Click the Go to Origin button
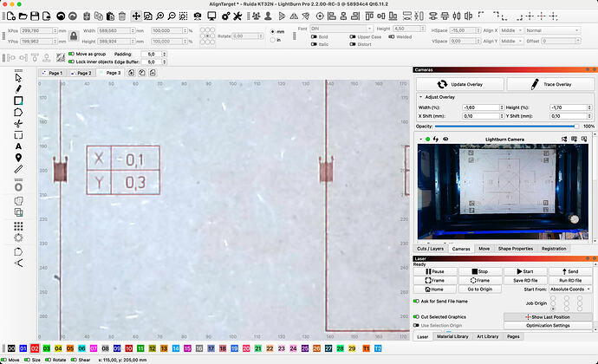 click(x=480, y=289)
